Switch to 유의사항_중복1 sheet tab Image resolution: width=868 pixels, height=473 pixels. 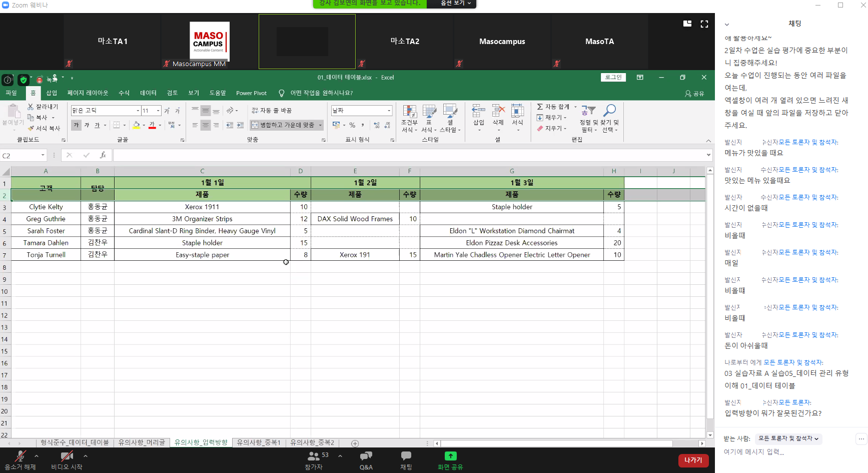pyautogui.click(x=258, y=443)
